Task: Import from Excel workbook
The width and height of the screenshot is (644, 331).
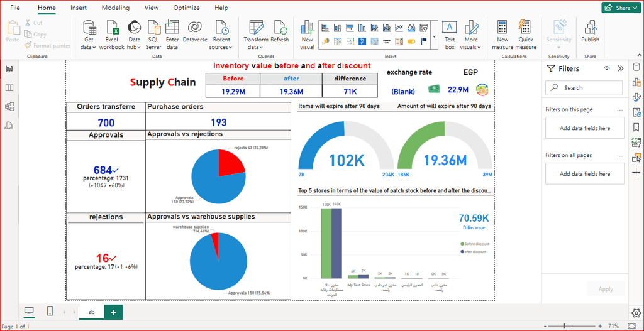Action: pos(112,35)
